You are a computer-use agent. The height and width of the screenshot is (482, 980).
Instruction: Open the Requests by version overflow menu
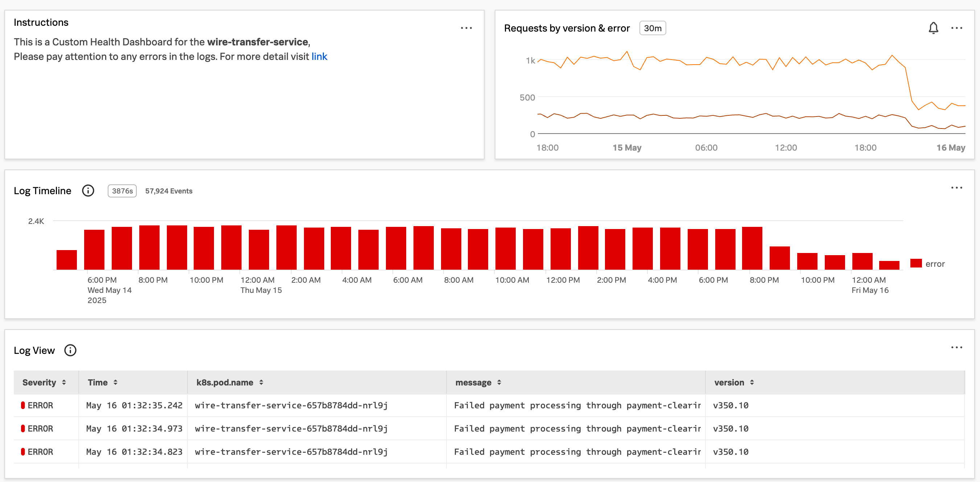point(957,28)
